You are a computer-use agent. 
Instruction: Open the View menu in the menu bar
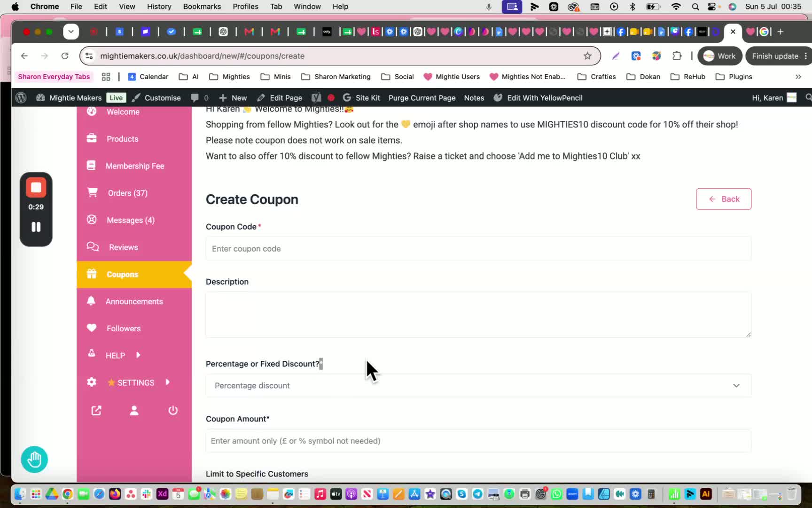pyautogui.click(x=127, y=7)
